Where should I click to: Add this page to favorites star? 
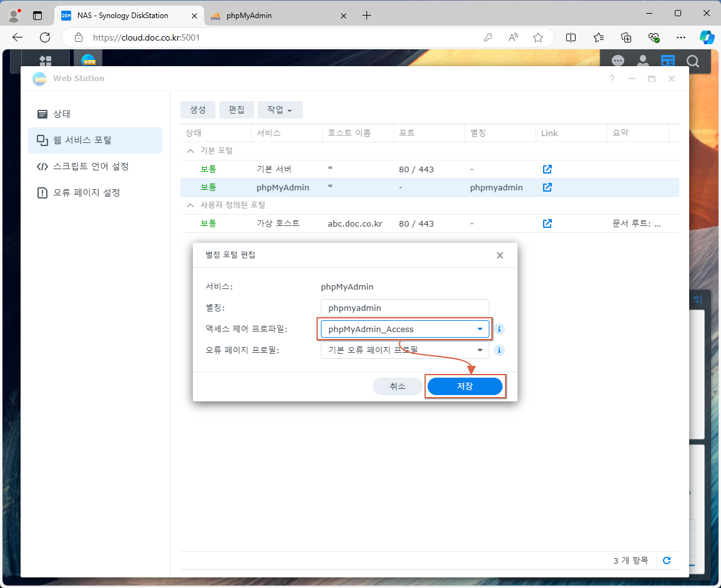[x=538, y=37]
